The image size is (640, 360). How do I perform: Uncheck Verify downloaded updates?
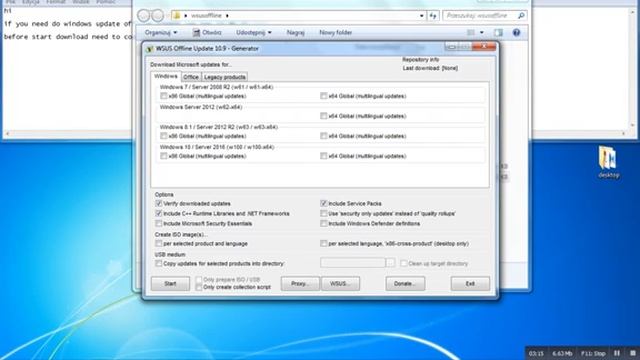point(159,203)
